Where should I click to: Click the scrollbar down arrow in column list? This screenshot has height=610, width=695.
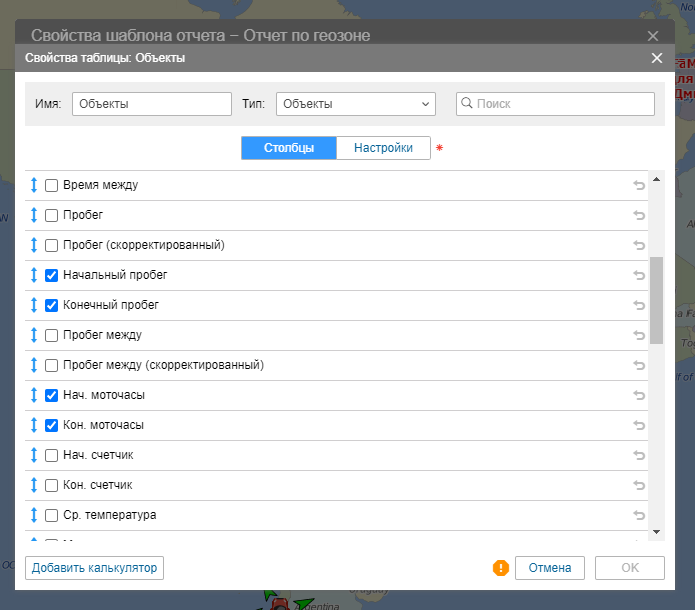[657, 532]
